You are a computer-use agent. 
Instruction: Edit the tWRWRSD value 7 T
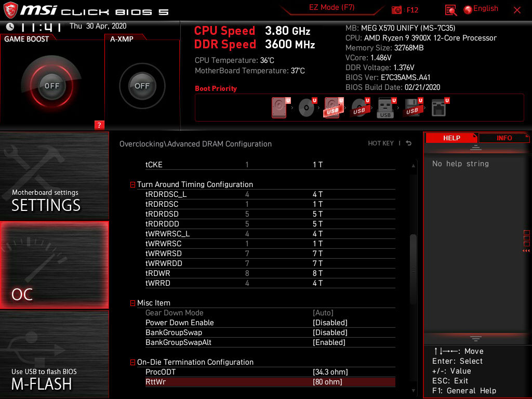click(317, 254)
